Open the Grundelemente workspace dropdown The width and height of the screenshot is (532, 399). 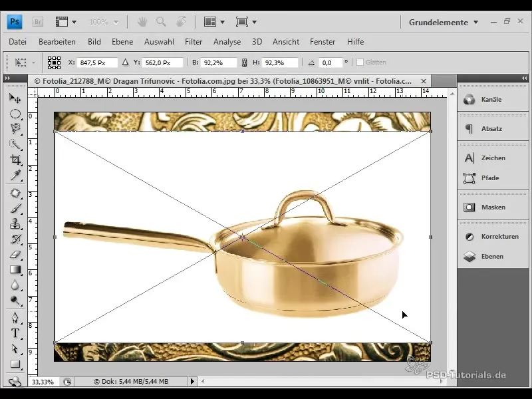[443, 23]
